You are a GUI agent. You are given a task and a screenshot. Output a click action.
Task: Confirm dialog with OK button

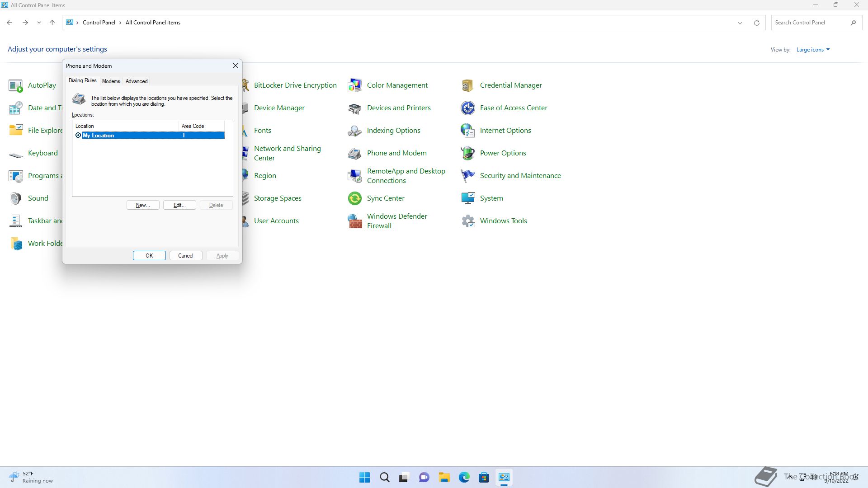[149, 256]
